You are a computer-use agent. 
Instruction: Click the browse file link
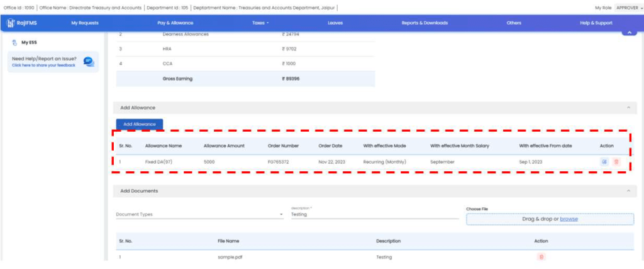point(569,219)
